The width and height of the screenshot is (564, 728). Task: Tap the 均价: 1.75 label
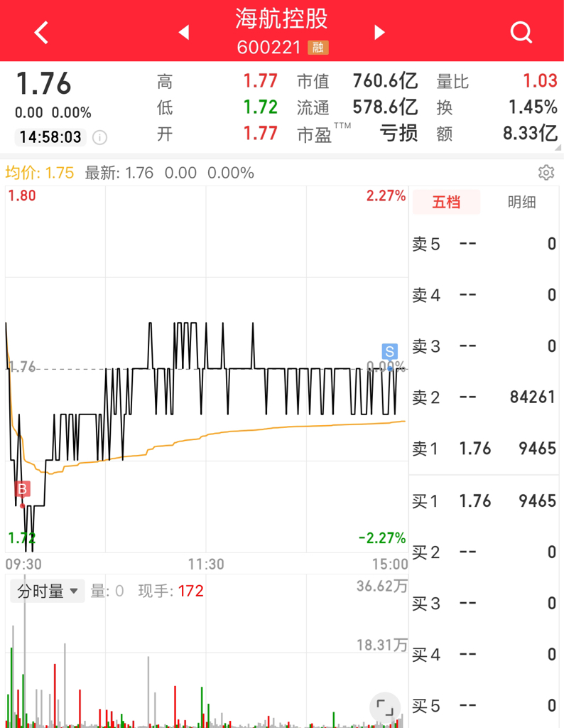40,173
